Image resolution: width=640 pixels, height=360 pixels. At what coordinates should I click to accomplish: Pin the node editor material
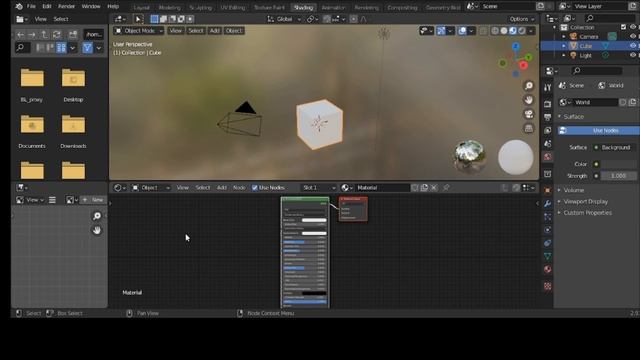pyautogui.click(x=446, y=188)
